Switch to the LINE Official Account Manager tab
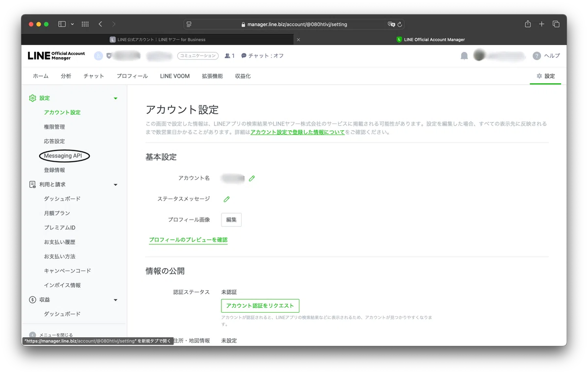This screenshot has height=374, width=588. 431,40
